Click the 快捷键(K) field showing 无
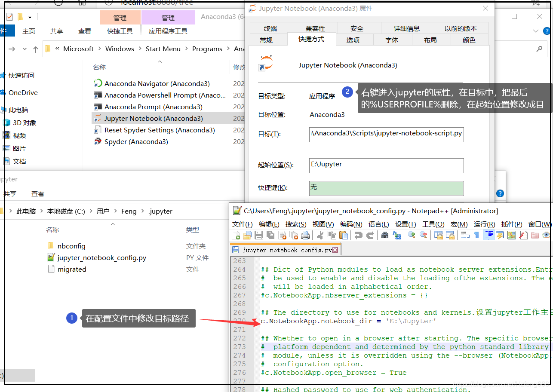The image size is (553, 392). [386, 188]
